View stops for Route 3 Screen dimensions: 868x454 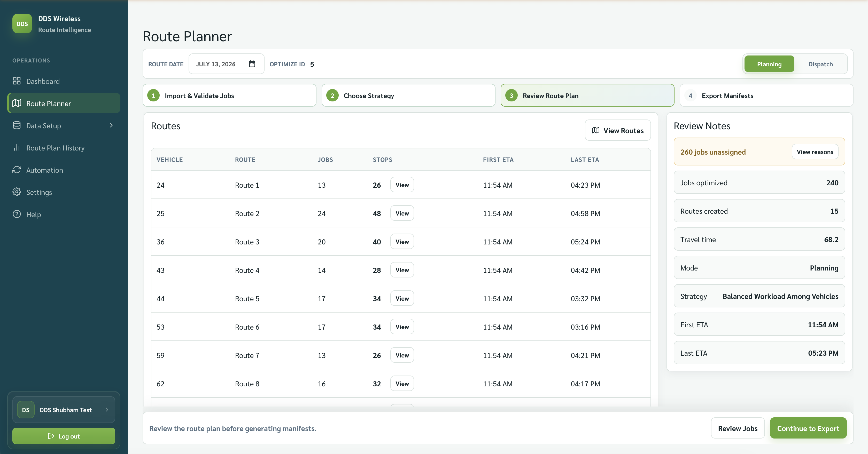pyautogui.click(x=402, y=242)
